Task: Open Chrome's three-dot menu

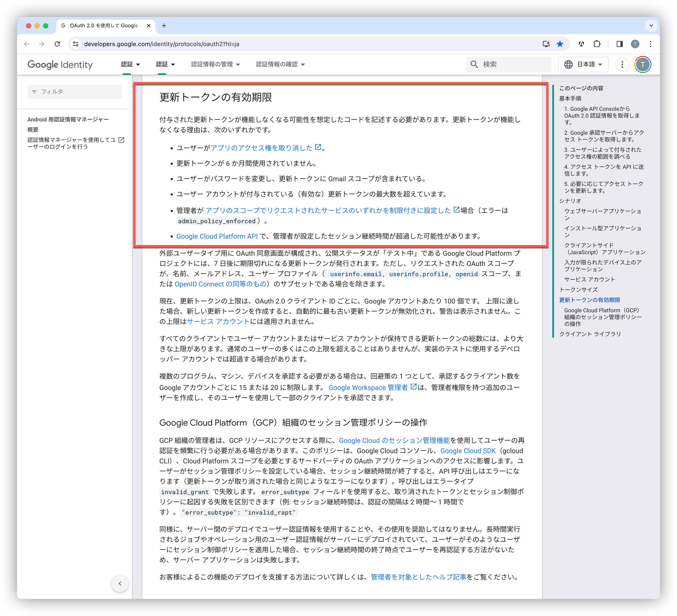Action: (x=651, y=44)
